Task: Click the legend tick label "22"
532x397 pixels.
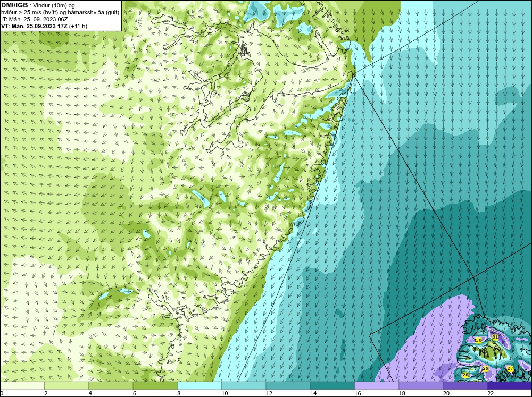Action: point(491,393)
